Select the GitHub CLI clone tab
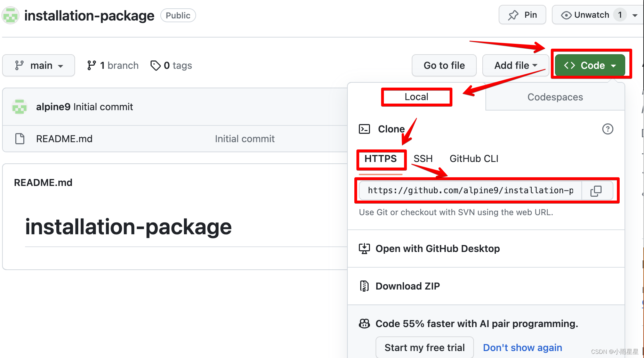This screenshot has height=358, width=644. pos(474,159)
